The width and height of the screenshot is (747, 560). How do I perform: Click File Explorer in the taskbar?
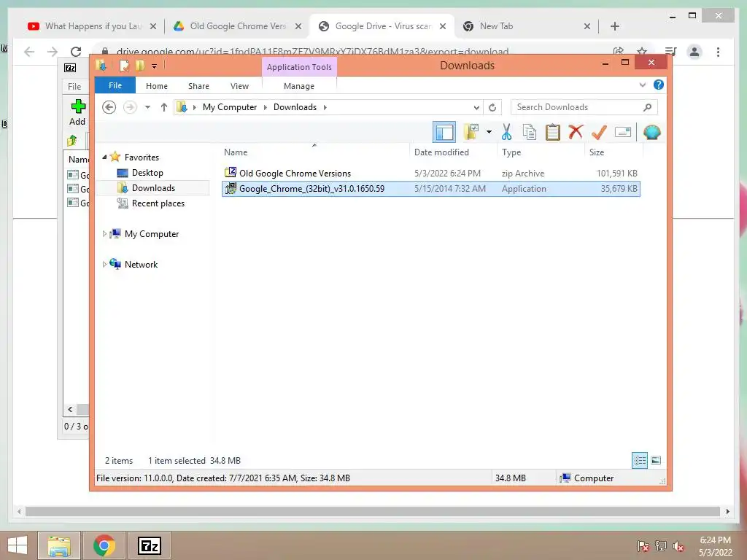[x=59, y=545]
